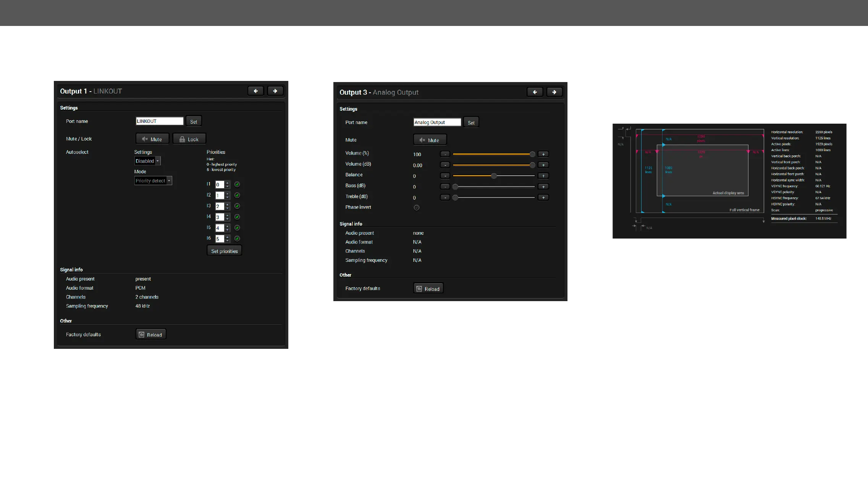This screenshot has width=868, height=487.
Task: Toggle I2 input enable checkmark
Action: (x=237, y=195)
